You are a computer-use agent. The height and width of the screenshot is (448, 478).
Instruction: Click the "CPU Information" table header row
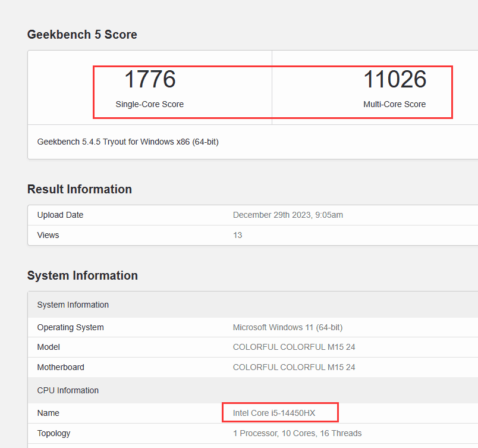click(253, 390)
